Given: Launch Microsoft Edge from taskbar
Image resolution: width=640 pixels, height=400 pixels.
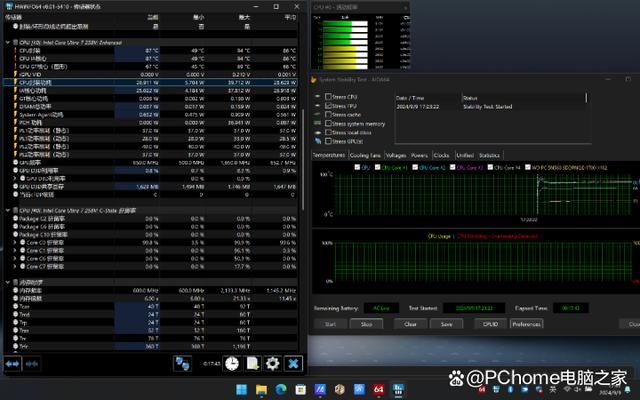Looking at the screenshot, I should coord(281,389).
